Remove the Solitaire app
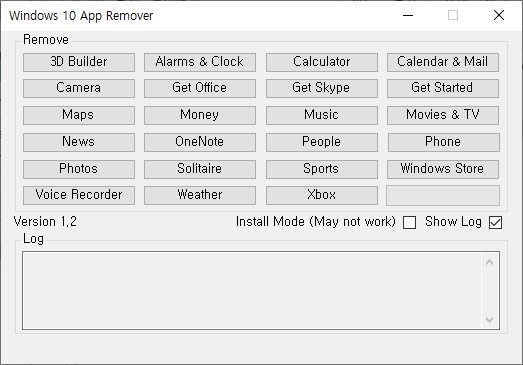The width and height of the screenshot is (523, 365). pos(200,169)
